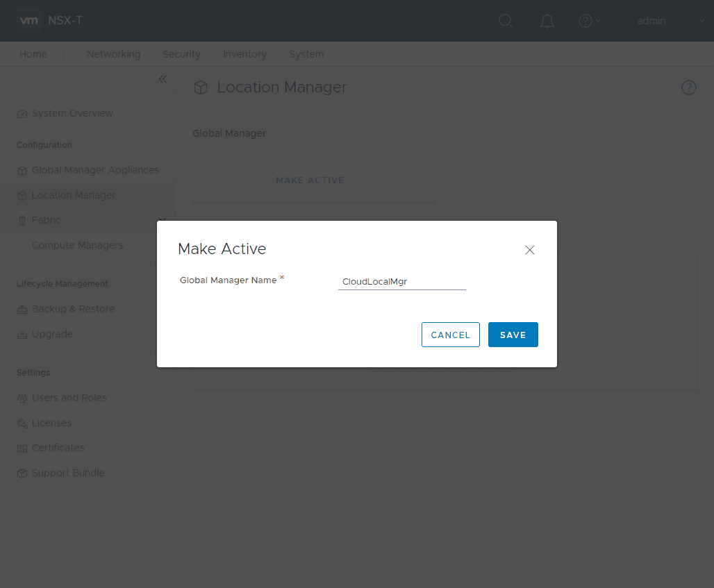The image size is (714, 588).
Task: Click the Global Manager Name input field
Action: click(x=402, y=282)
